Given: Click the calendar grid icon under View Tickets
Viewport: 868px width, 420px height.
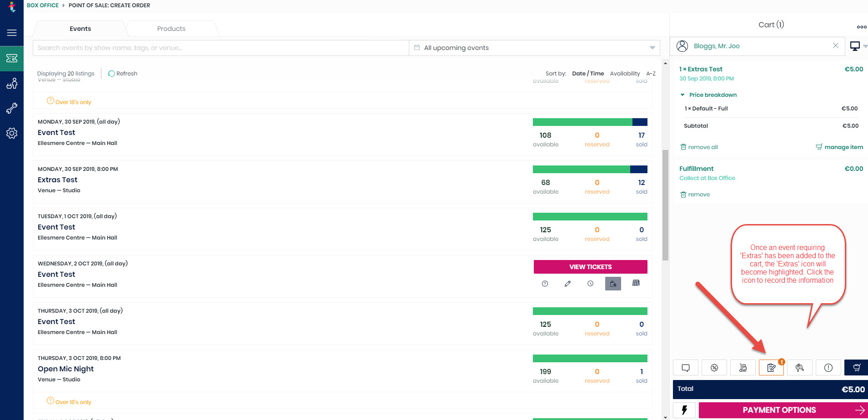Looking at the screenshot, I should coord(636,283).
